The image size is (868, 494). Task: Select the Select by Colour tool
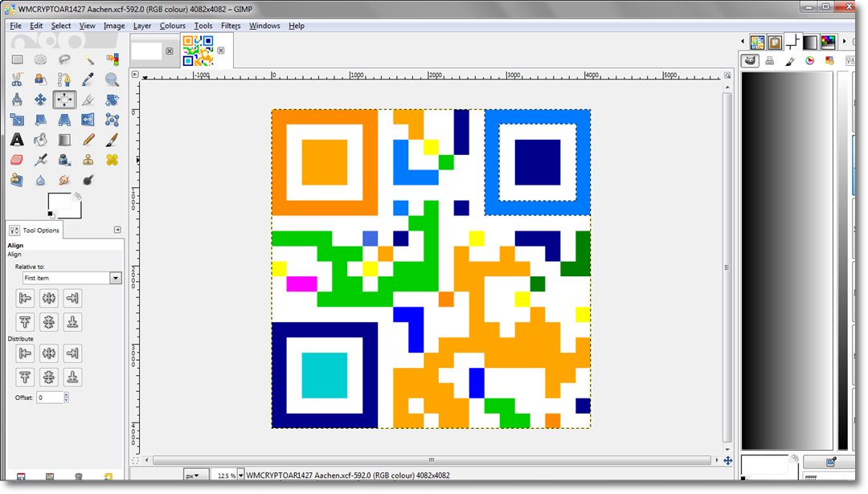click(112, 59)
